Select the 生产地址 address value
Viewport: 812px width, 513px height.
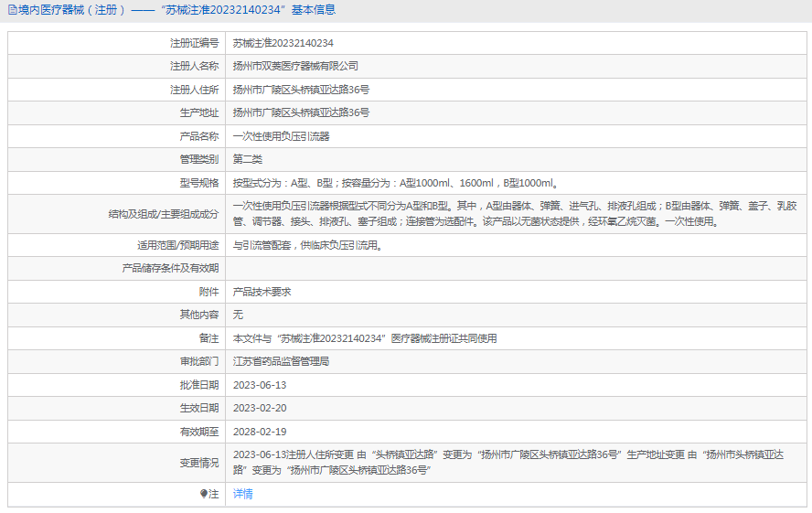click(x=302, y=112)
